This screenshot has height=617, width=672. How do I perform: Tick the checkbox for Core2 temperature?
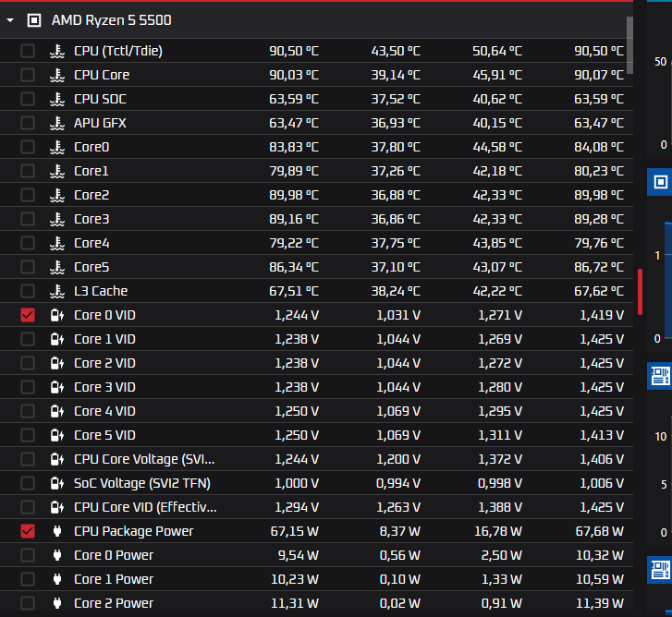click(x=28, y=195)
